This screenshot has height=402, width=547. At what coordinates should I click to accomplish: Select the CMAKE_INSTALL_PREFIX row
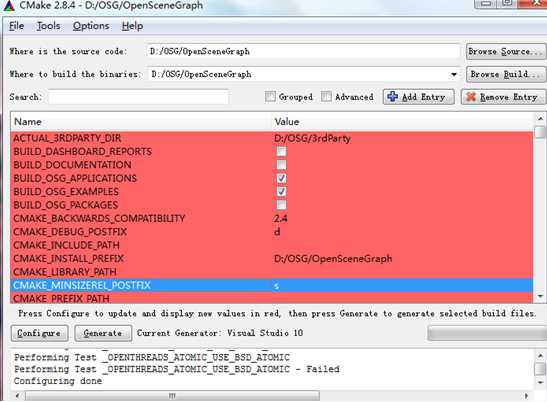271,258
